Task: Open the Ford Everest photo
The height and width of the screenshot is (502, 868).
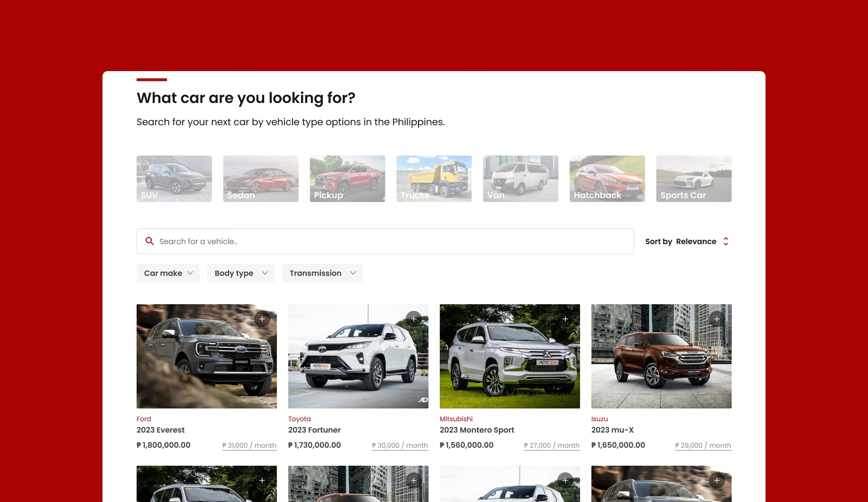Action: (x=207, y=356)
